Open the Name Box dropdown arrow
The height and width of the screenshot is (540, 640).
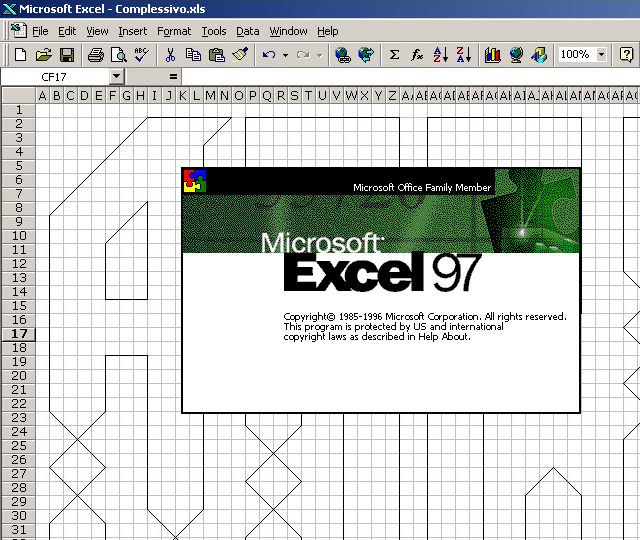coord(116,76)
